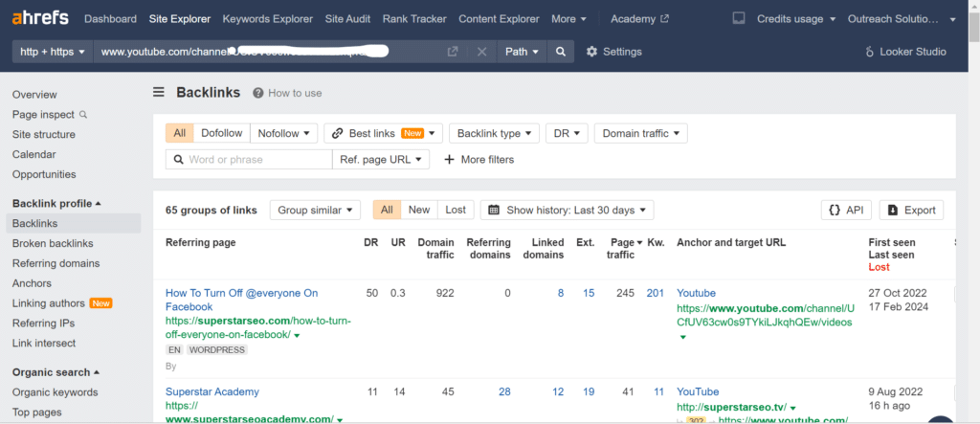Open Credits usage dropdown

796,19
